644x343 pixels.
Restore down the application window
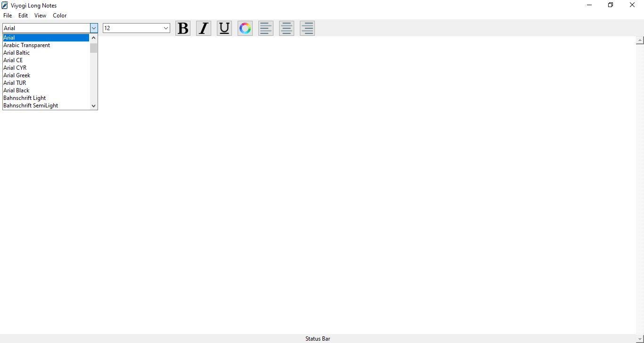point(611,5)
